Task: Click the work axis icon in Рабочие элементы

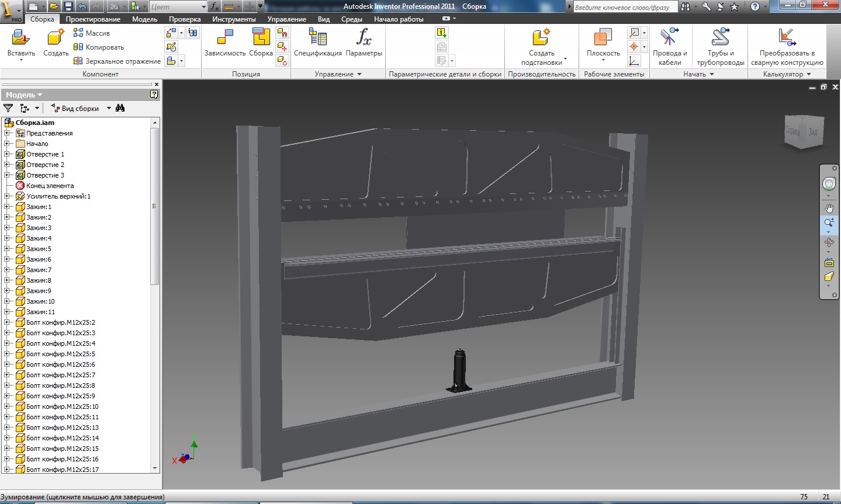Action: [x=634, y=33]
